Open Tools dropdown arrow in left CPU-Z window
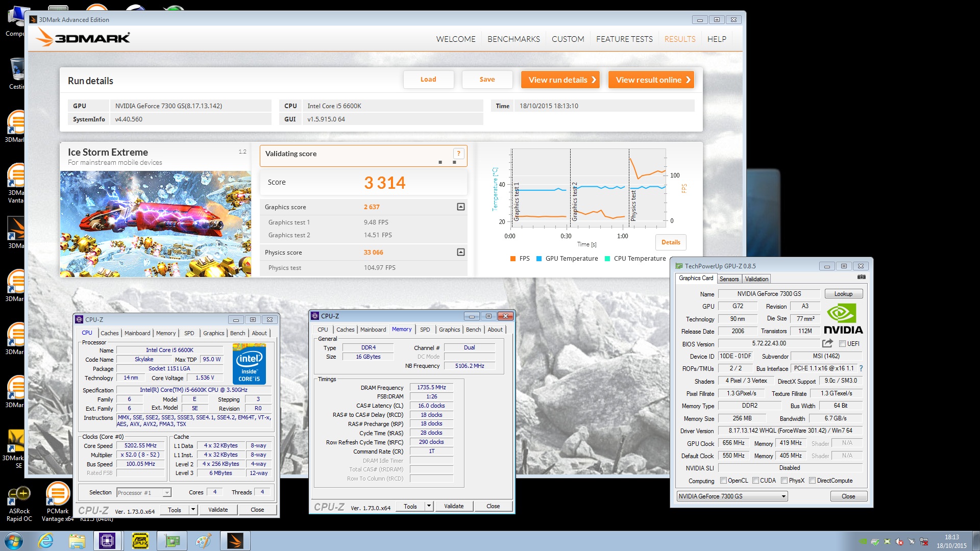 coord(193,510)
